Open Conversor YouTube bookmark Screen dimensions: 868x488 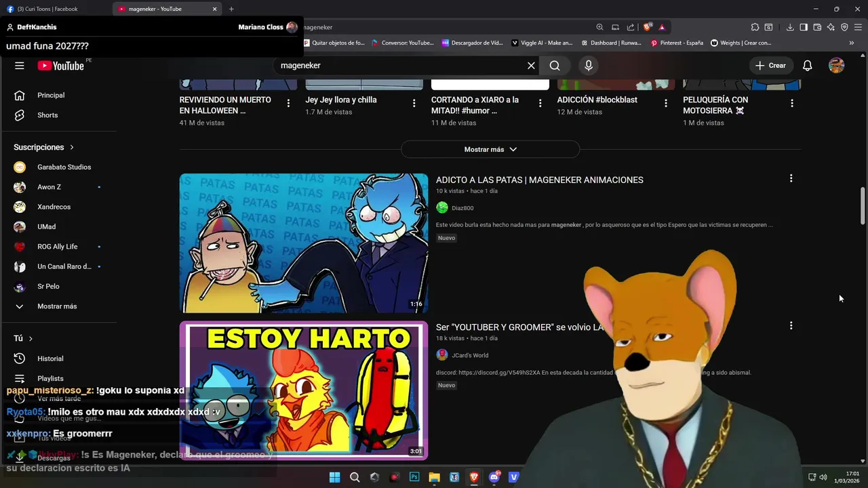coord(403,43)
